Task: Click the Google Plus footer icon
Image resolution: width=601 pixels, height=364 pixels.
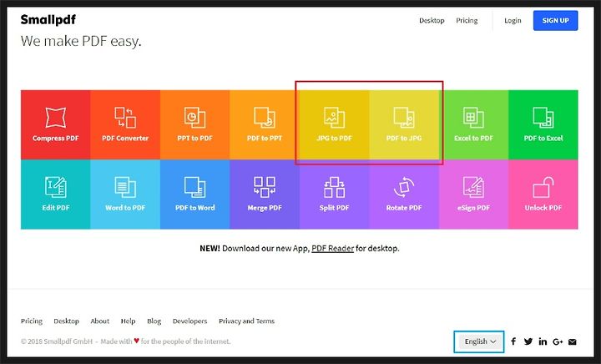Action: click(558, 341)
